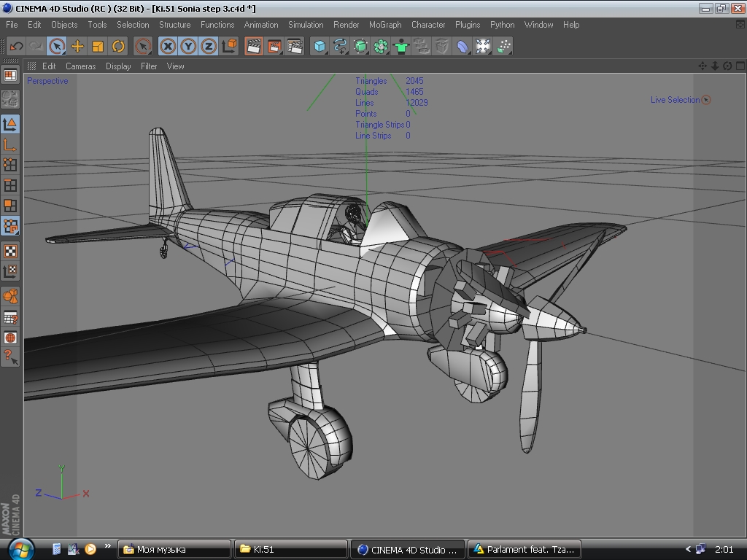Click the Undo arrow in the top toolbar
Image resolution: width=747 pixels, height=560 pixels.
(x=16, y=46)
